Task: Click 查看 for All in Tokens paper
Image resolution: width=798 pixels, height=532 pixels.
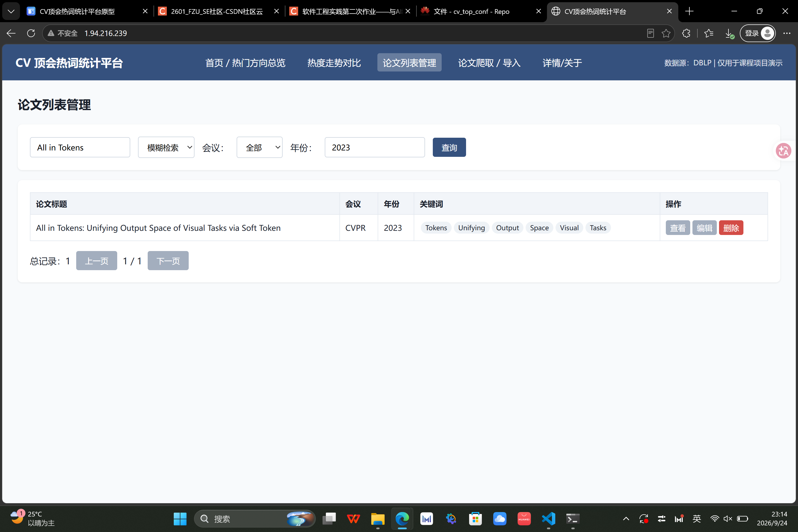Action: 677,228
